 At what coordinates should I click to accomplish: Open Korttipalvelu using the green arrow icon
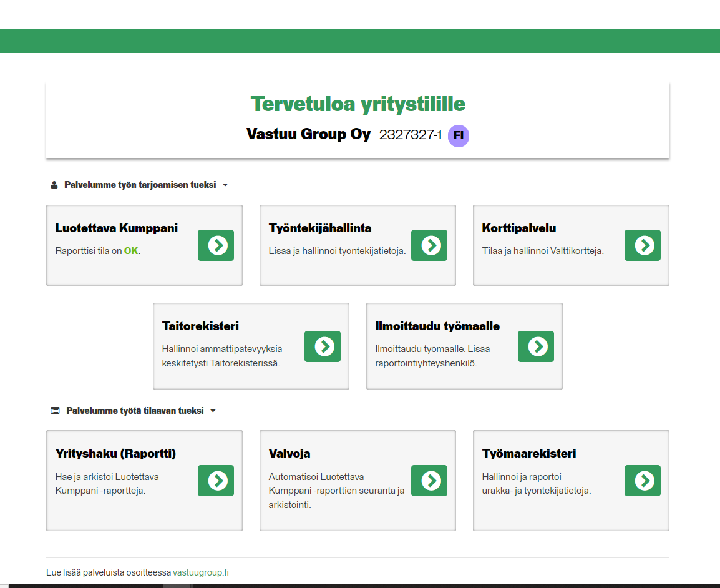click(x=642, y=245)
